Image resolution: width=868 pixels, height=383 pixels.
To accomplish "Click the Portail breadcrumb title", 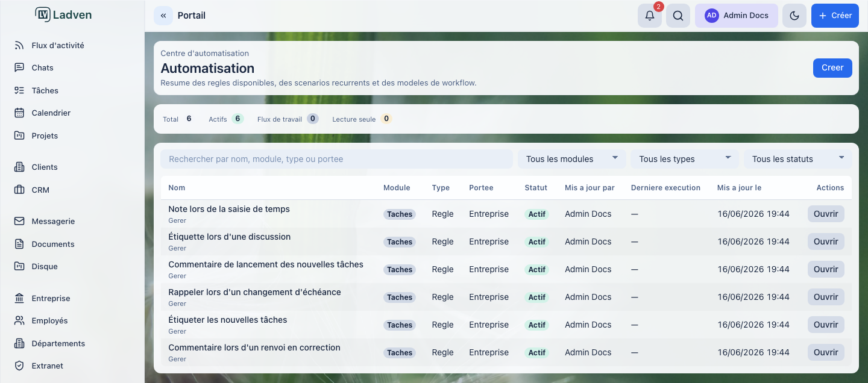I will pyautogui.click(x=192, y=16).
